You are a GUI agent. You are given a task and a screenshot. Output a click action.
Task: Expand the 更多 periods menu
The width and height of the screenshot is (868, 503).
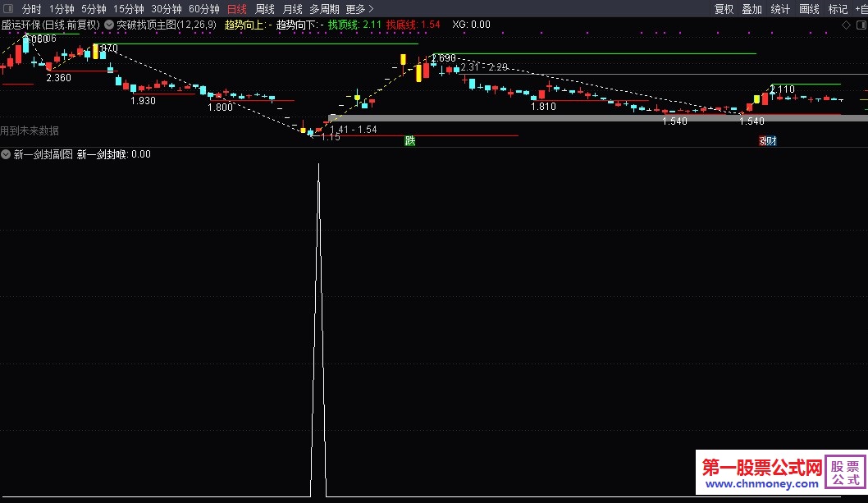[359, 9]
